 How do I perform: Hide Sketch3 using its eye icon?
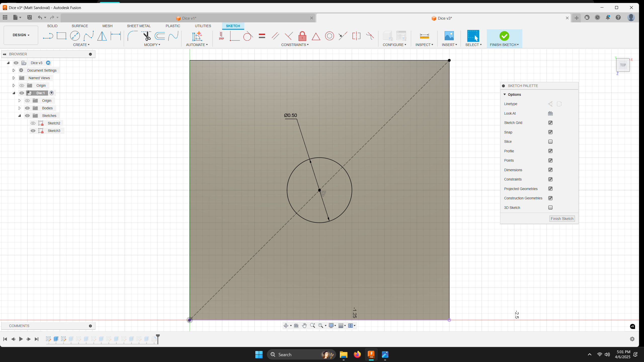(33, 131)
